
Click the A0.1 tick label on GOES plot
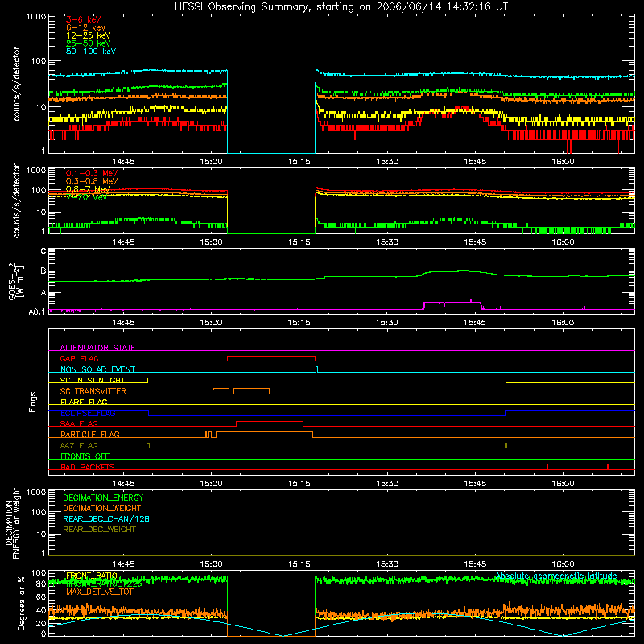37,312
